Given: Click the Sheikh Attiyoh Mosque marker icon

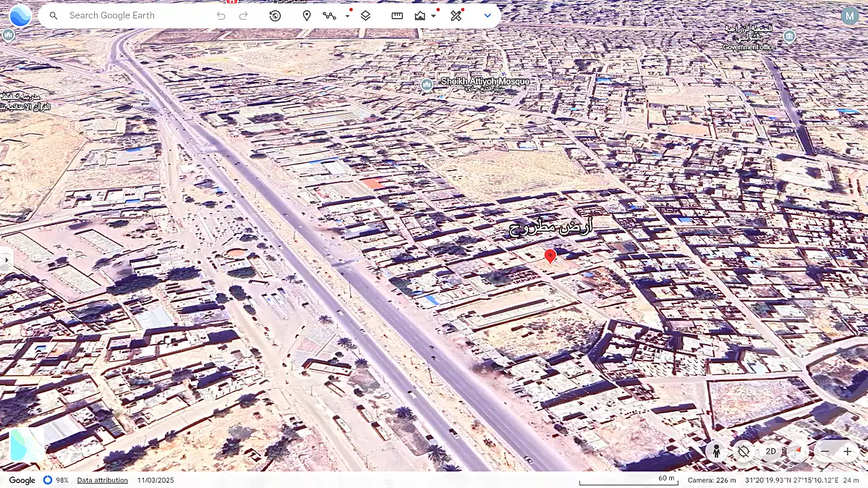Looking at the screenshot, I should coord(427,85).
